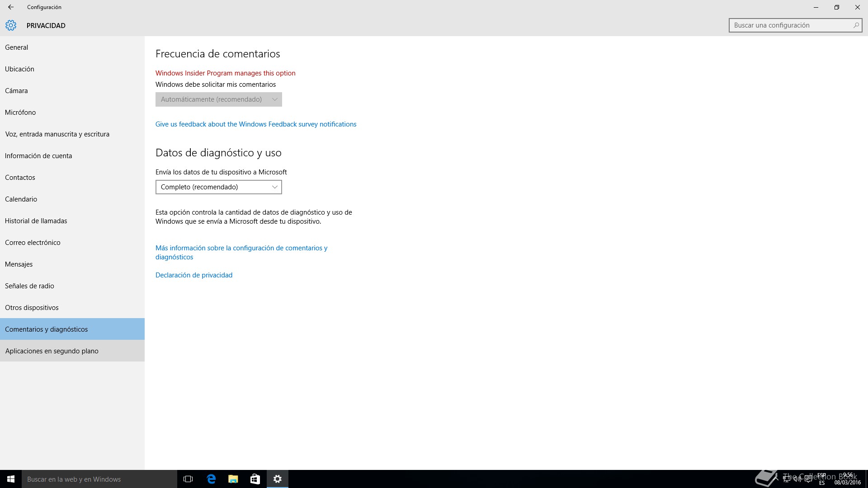
Task: Open the clock showing 9:56 and date
Action: click(x=848, y=479)
